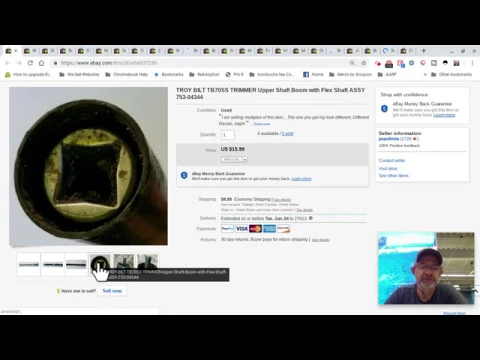Image resolution: width=480 pixels, height=360 pixels.
Task: Click Report item link at bottom right
Action: [454, 313]
